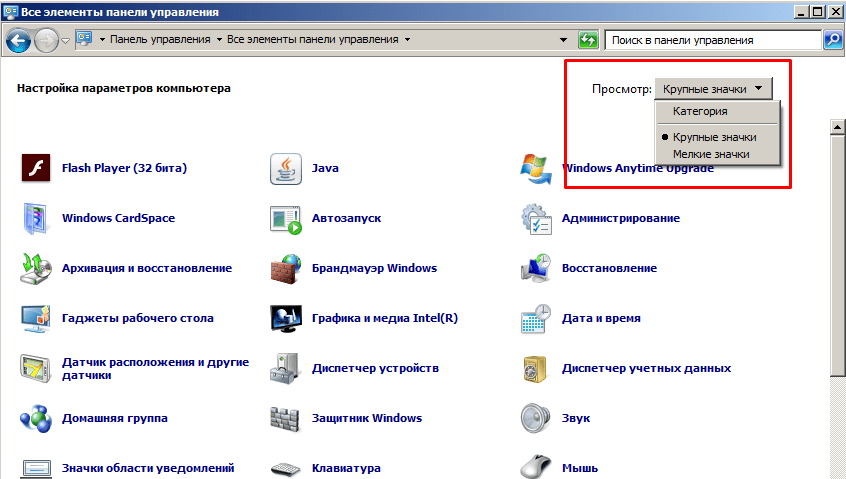This screenshot has width=846, height=479.
Task: Open the Windows Anytime Upgrade flag icon
Action: 536,168
